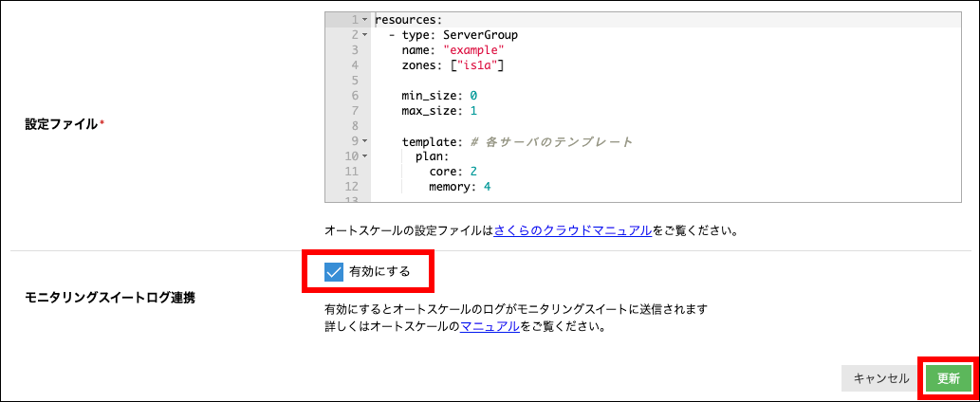Click the 有効にする checkbox label text

[379, 272]
